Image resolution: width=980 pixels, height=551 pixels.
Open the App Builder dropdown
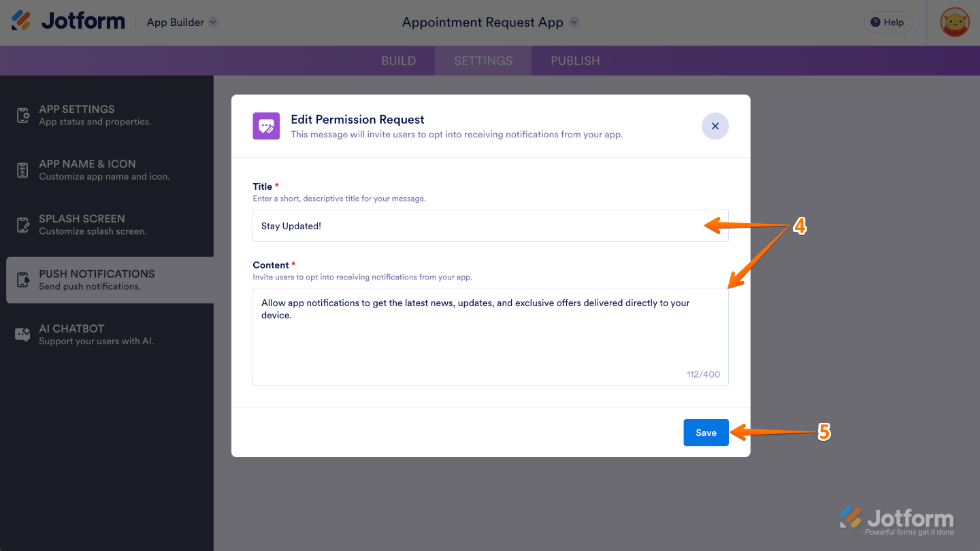point(181,22)
